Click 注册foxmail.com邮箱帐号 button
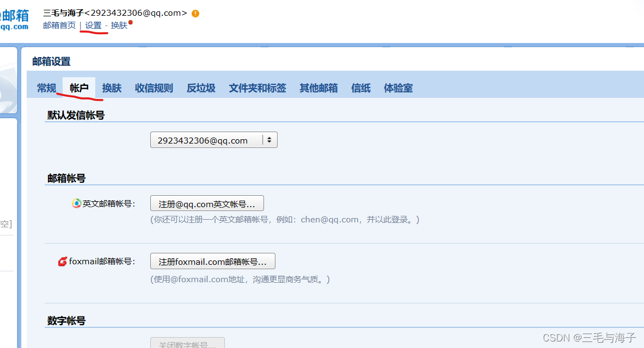 (213, 262)
